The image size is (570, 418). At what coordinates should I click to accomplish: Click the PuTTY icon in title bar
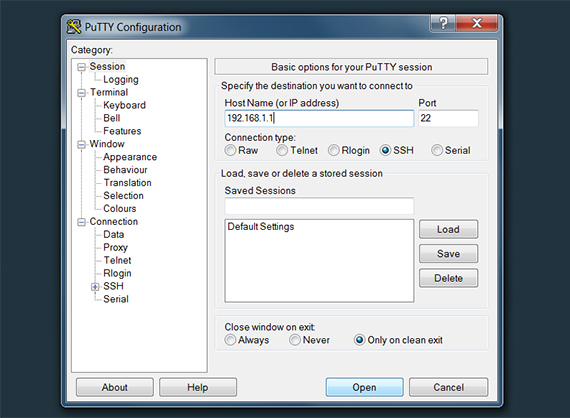pyautogui.click(x=74, y=27)
